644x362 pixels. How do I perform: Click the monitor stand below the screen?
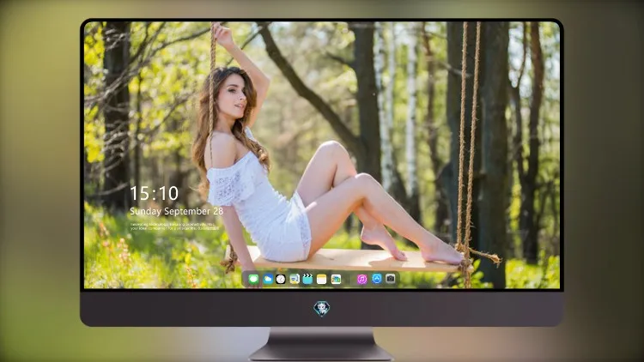321,344
